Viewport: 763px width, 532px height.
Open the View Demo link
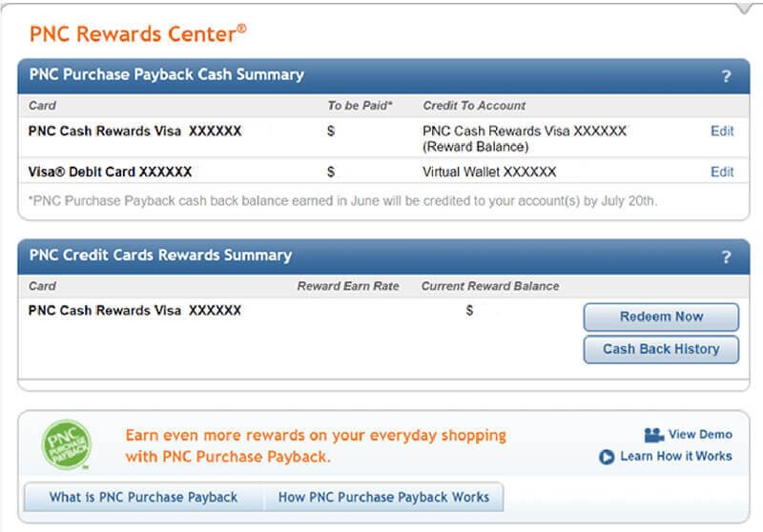click(x=701, y=435)
